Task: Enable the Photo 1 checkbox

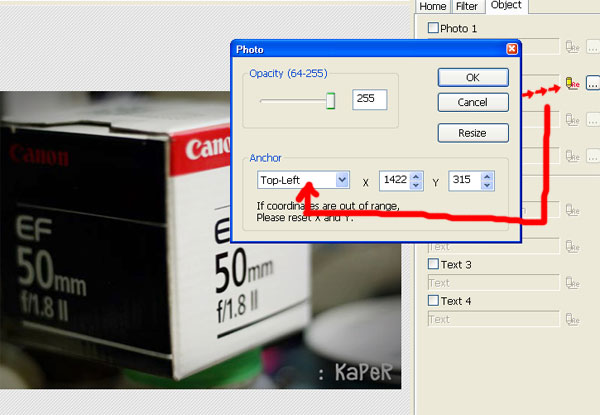Action: [x=433, y=28]
